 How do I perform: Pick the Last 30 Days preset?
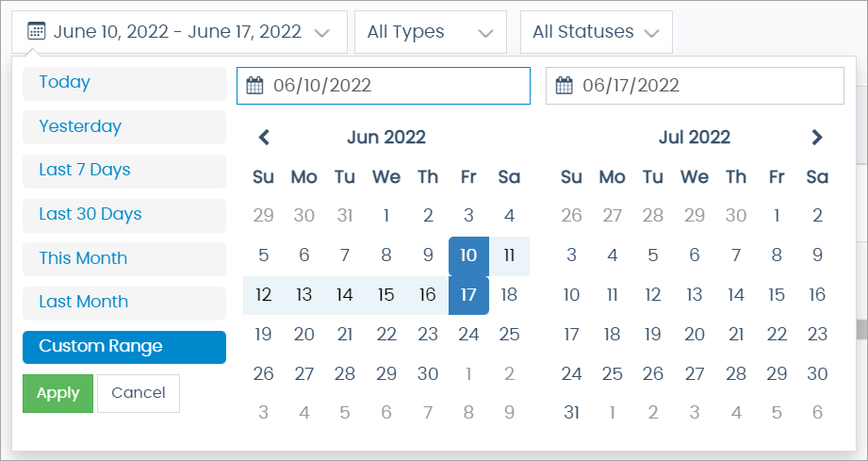coord(124,215)
